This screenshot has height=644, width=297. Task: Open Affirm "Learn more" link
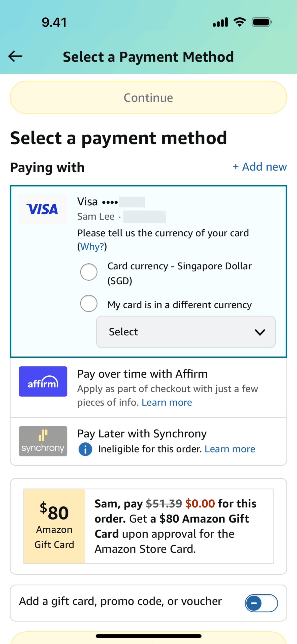(x=167, y=402)
